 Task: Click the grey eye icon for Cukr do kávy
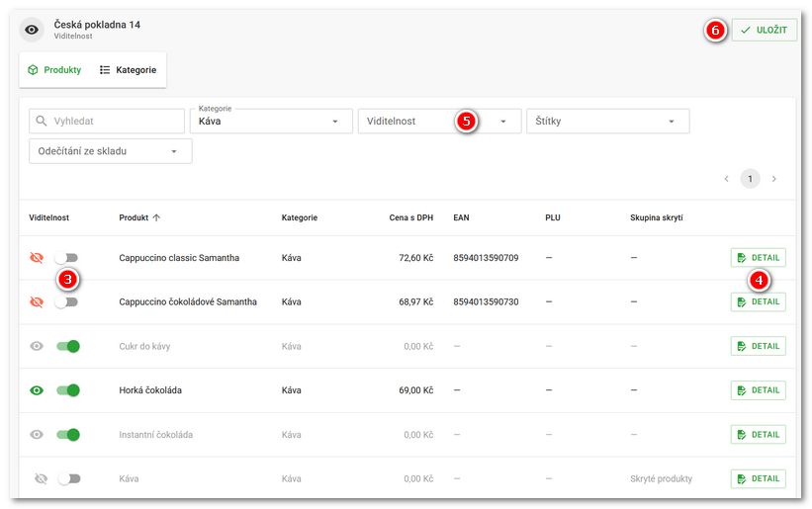click(x=37, y=346)
